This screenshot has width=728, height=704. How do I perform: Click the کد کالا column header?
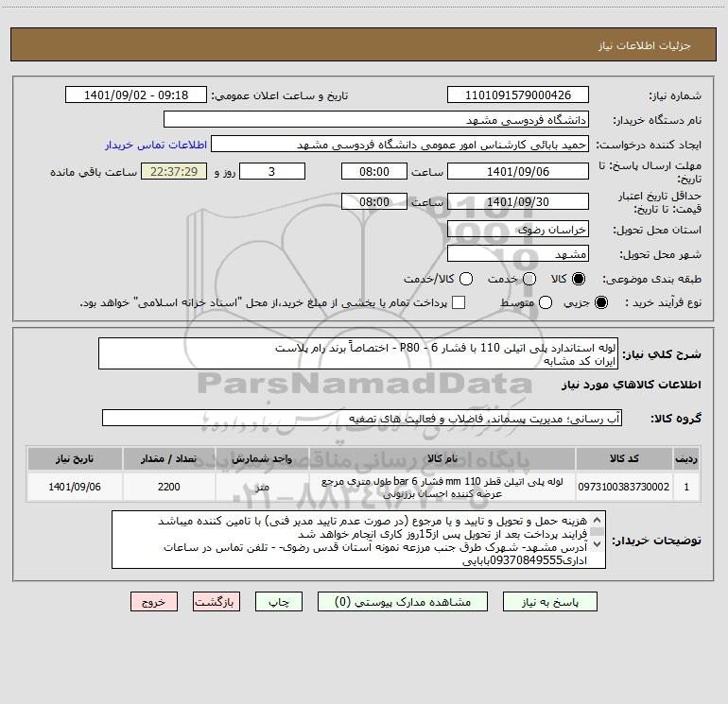click(x=624, y=458)
